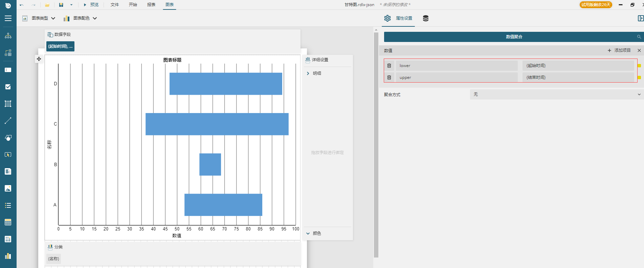Click the {结束时间} value field
The image size is (644, 268).
point(578,77)
